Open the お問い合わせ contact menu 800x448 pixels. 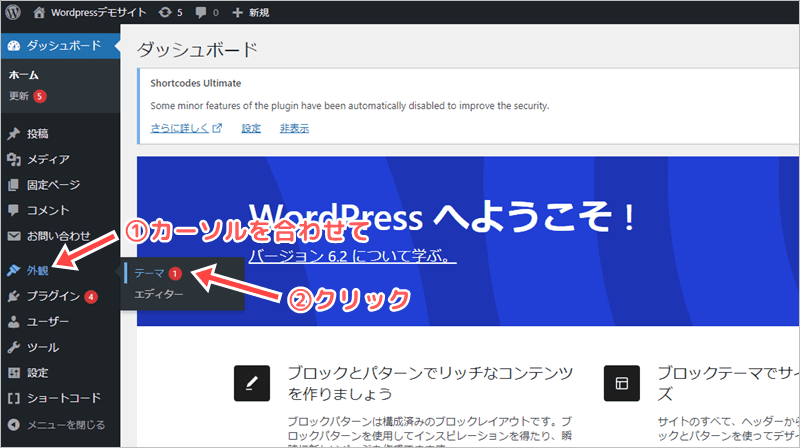click(x=54, y=236)
